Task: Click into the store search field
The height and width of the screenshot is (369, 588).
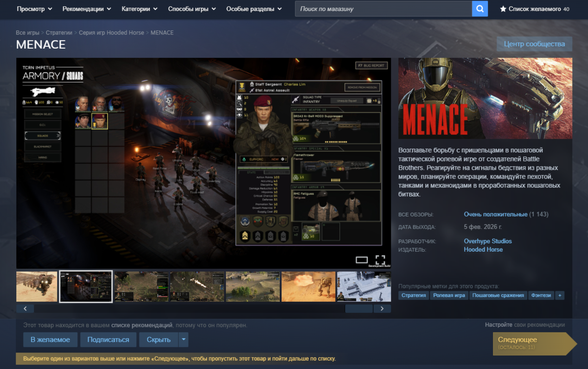Action: click(x=383, y=9)
